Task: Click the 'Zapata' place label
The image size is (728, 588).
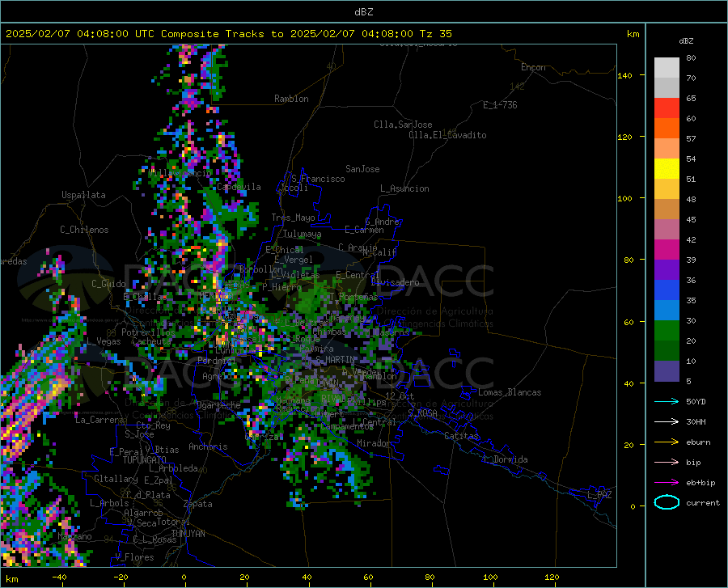Action: coord(198,504)
